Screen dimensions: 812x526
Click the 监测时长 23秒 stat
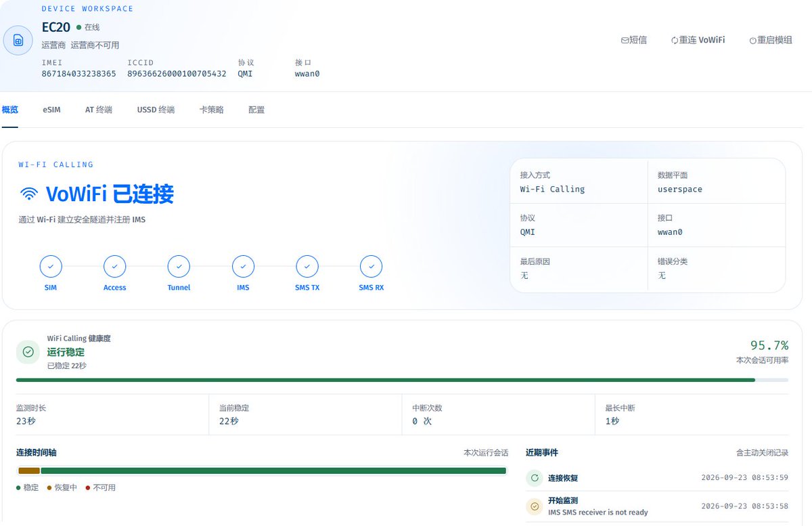click(112, 414)
